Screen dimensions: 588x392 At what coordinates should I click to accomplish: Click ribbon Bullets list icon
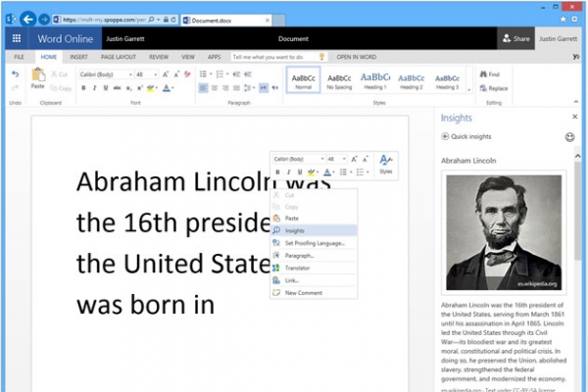coord(203,73)
